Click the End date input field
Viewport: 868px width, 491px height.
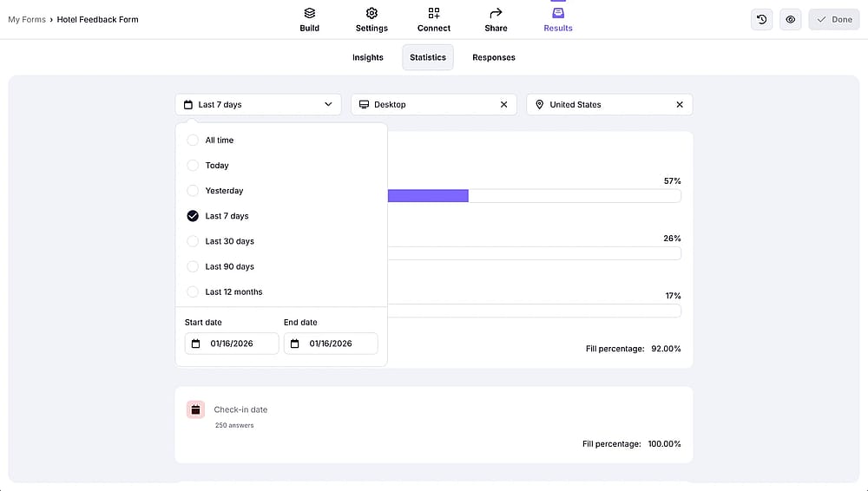tap(331, 344)
